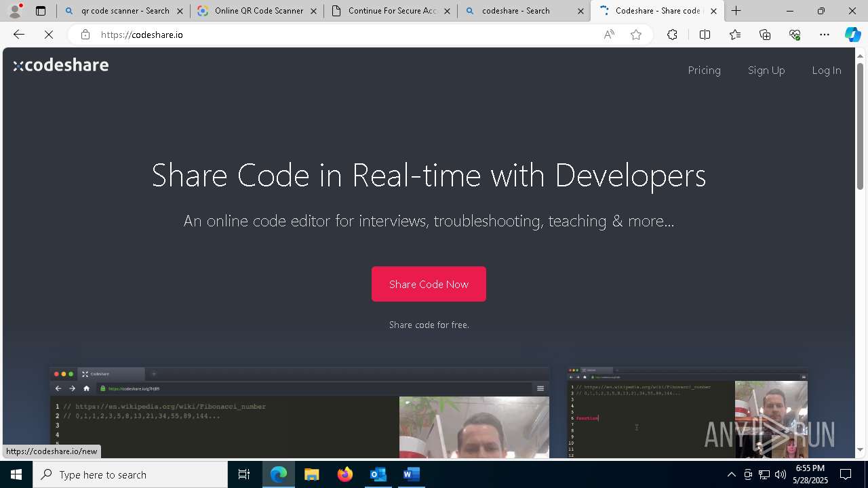868x488 pixels.
Task: Open the Pricing page
Action: tap(704, 70)
